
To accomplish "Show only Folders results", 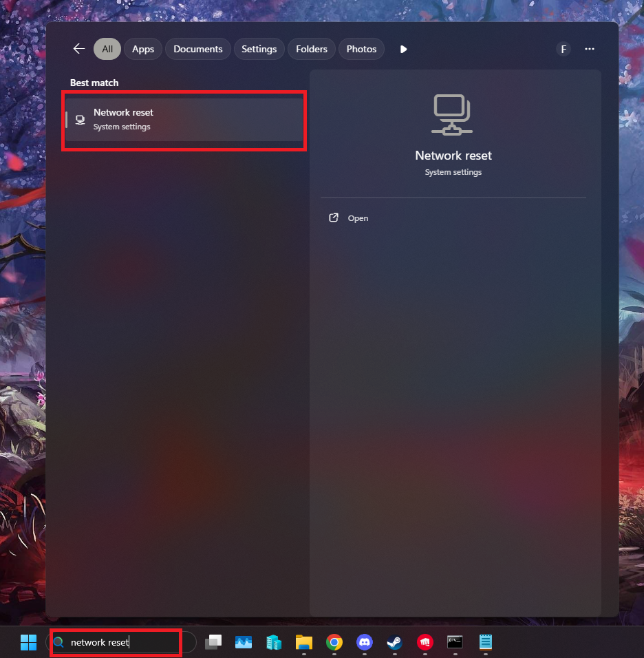I will [312, 49].
